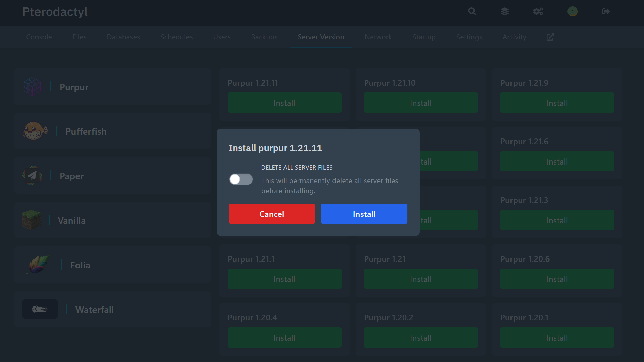Click the permanently delete warning description

pyautogui.click(x=330, y=186)
